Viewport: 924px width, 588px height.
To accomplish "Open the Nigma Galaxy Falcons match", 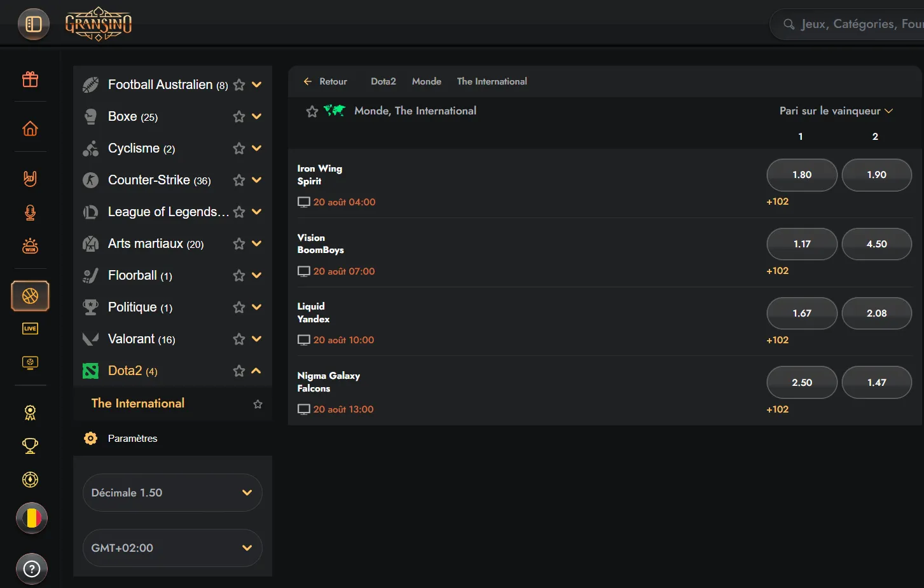I will pyautogui.click(x=329, y=382).
